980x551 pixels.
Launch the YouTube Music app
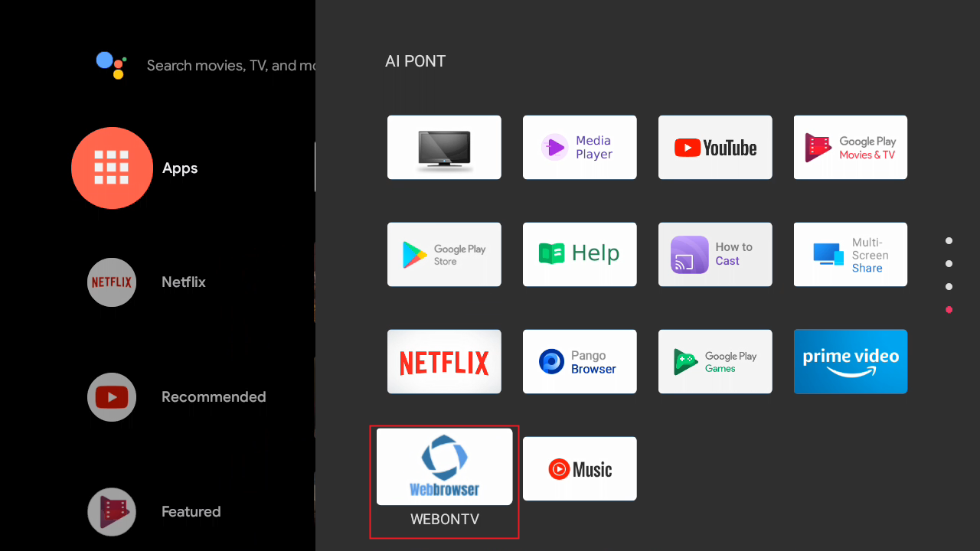pyautogui.click(x=580, y=469)
